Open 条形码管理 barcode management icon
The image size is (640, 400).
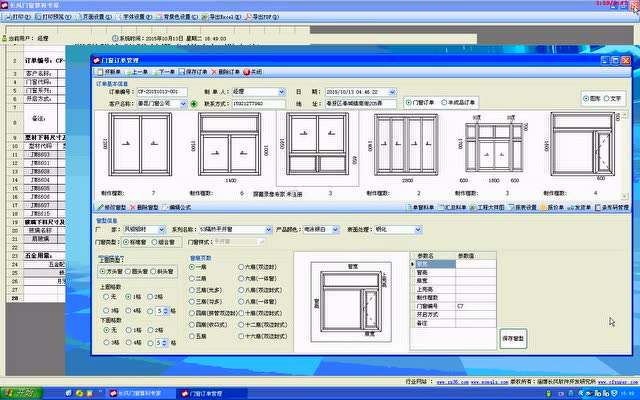coord(611,207)
